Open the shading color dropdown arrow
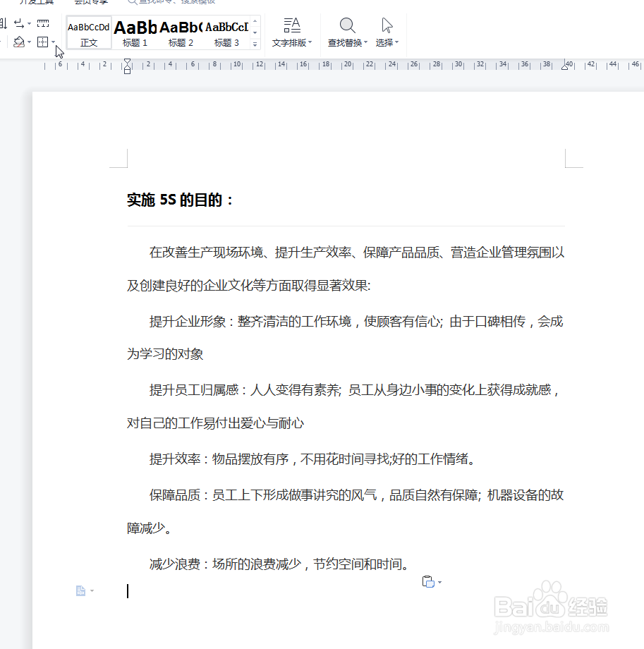 click(30, 42)
